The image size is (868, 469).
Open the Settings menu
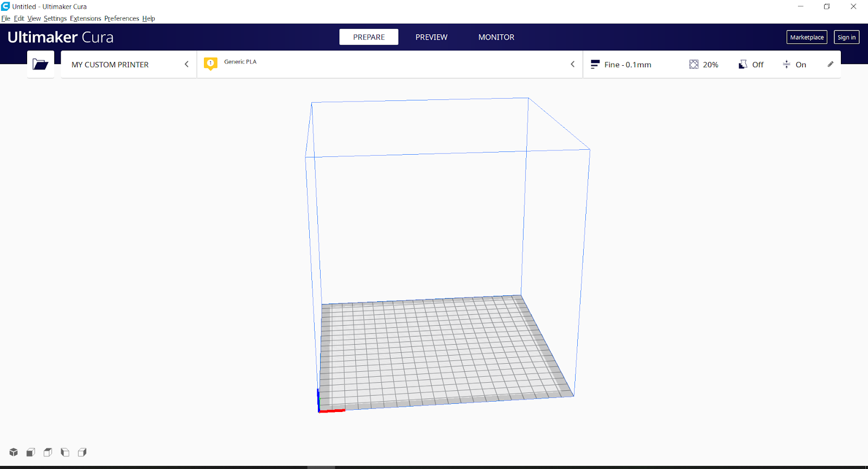pyautogui.click(x=55, y=18)
